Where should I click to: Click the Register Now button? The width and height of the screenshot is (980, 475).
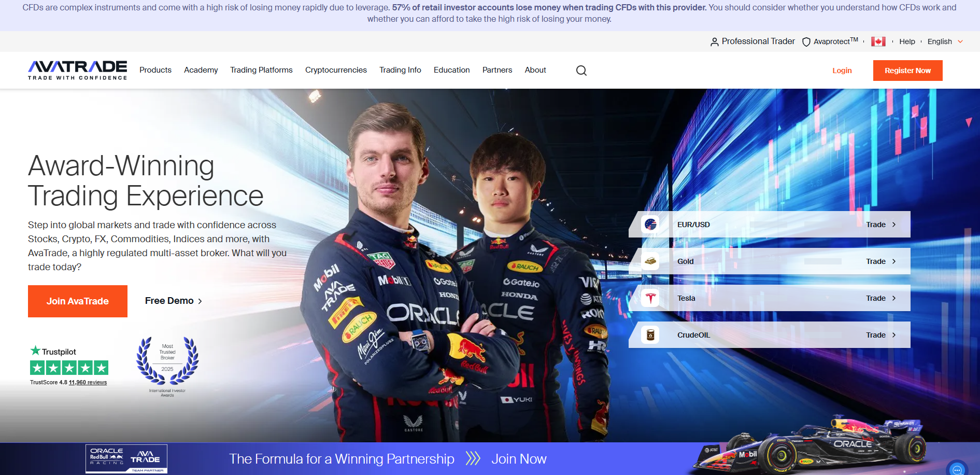(908, 71)
